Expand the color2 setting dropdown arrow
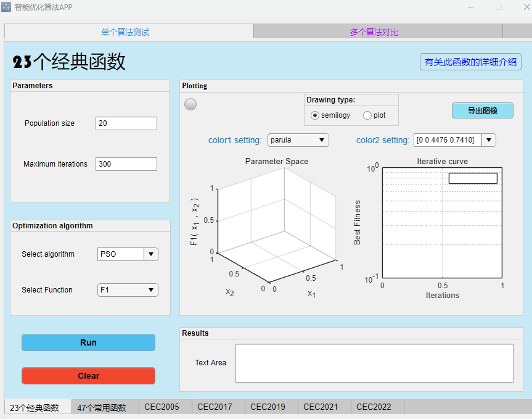 point(489,140)
